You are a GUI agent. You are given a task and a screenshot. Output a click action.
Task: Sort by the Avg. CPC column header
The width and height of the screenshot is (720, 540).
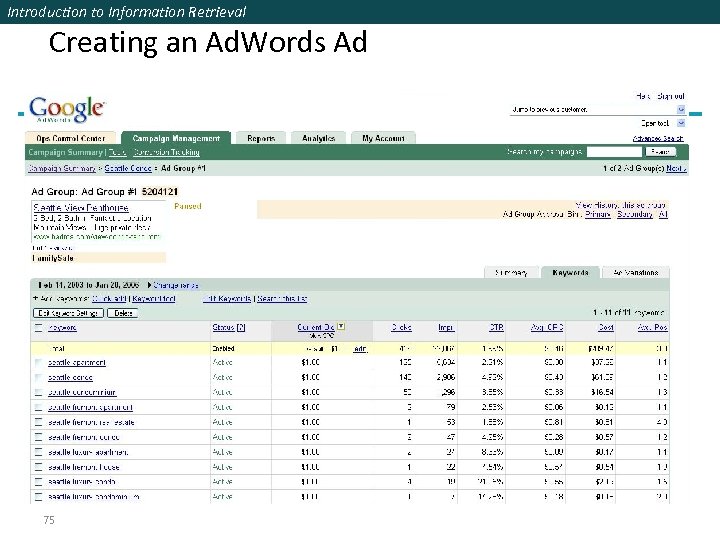point(547,327)
